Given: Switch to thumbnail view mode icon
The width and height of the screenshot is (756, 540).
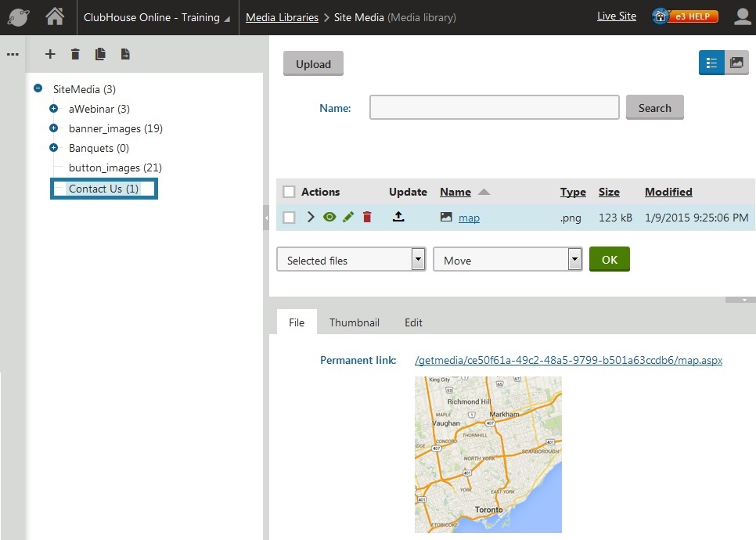Looking at the screenshot, I should 736,63.
